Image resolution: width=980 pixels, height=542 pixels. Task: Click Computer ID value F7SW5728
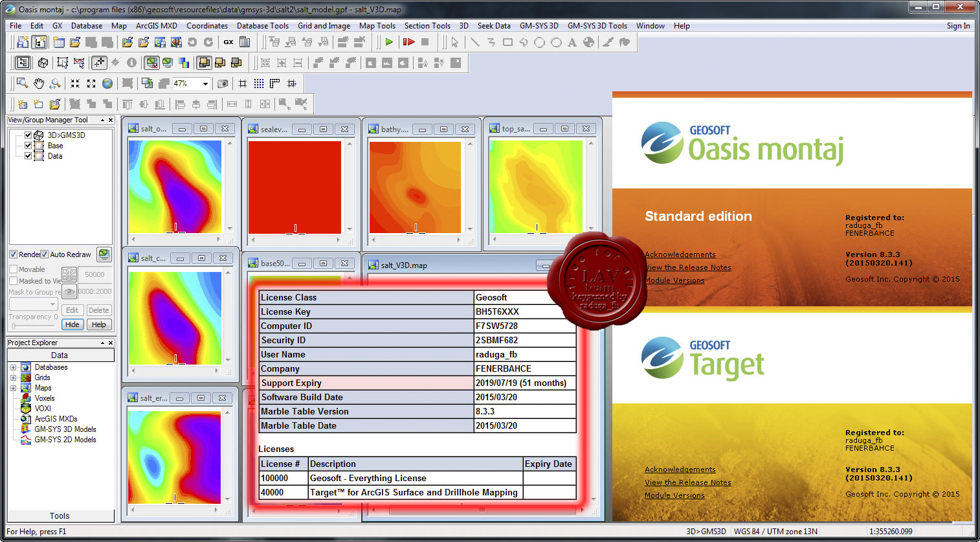pos(496,326)
